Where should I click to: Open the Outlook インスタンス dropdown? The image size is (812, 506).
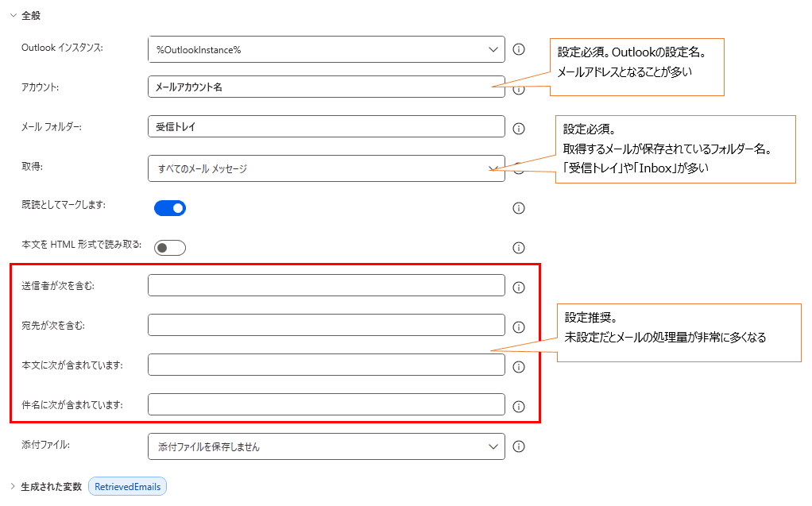(493, 49)
